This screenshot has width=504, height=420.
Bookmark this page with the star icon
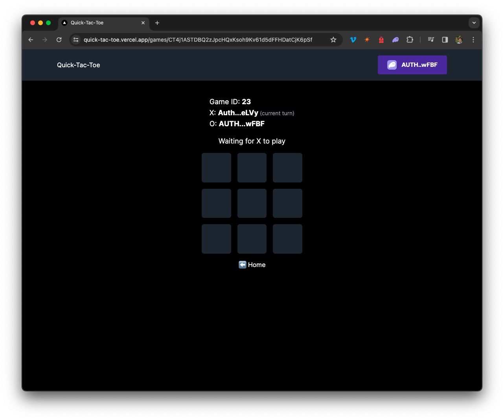click(x=333, y=40)
